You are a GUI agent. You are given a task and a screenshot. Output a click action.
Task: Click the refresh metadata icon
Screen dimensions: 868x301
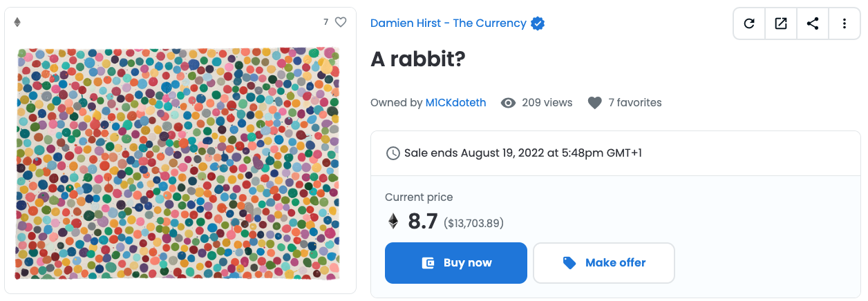click(749, 23)
